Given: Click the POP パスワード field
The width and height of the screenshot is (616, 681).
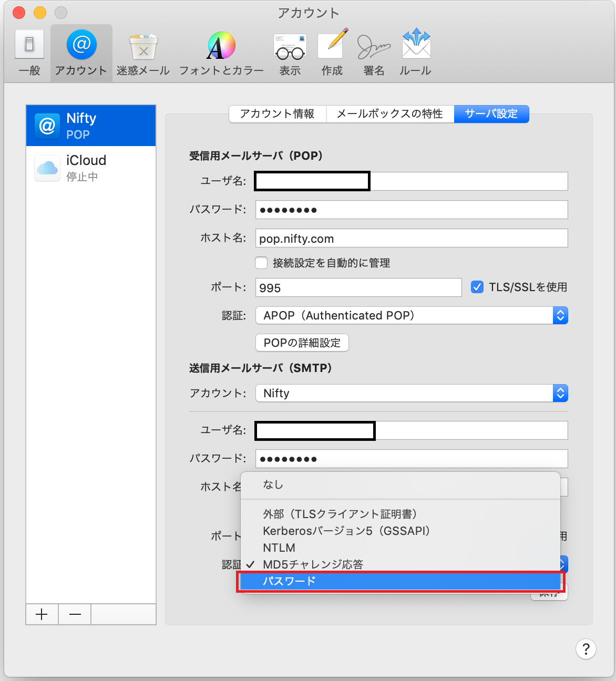Looking at the screenshot, I should point(412,210).
